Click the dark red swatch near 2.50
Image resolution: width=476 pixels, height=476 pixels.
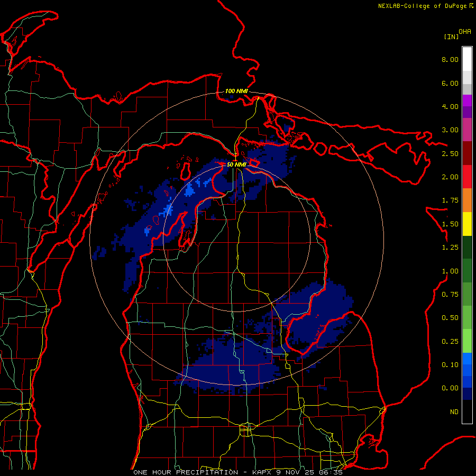coord(467,153)
